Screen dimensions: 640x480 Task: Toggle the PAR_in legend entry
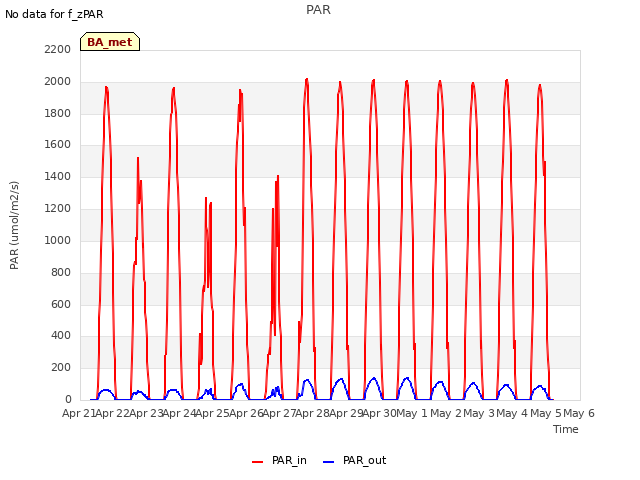click(x=279, y=460)
